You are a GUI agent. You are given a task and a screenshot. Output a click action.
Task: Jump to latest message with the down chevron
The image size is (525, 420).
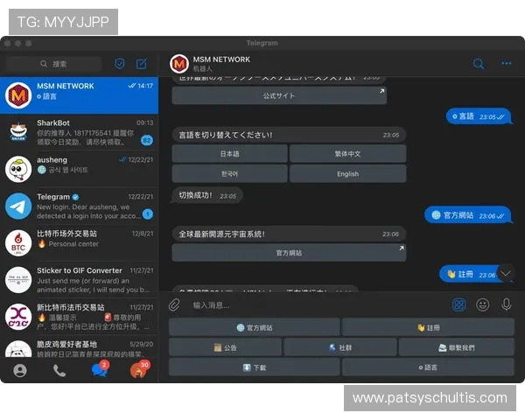coord(506,273)
